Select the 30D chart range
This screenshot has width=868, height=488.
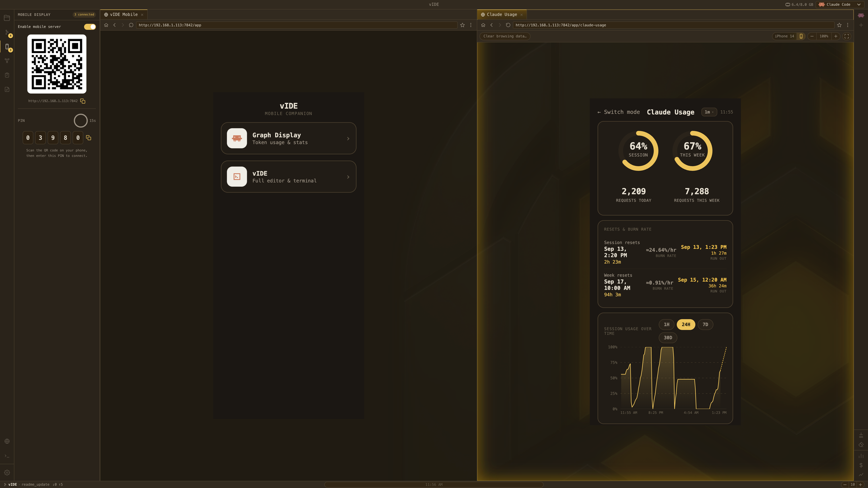(668, 338)
